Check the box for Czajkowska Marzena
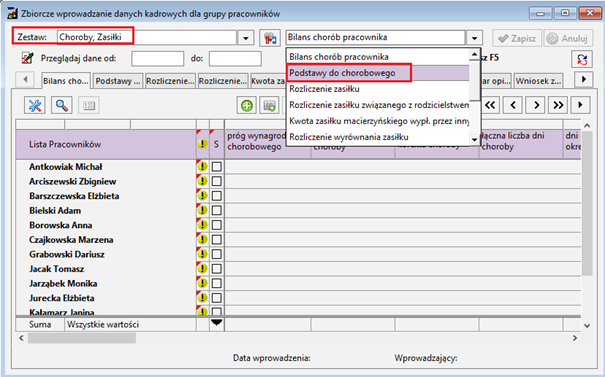Viewport: 605px width, 377px height. coord(216,240)
